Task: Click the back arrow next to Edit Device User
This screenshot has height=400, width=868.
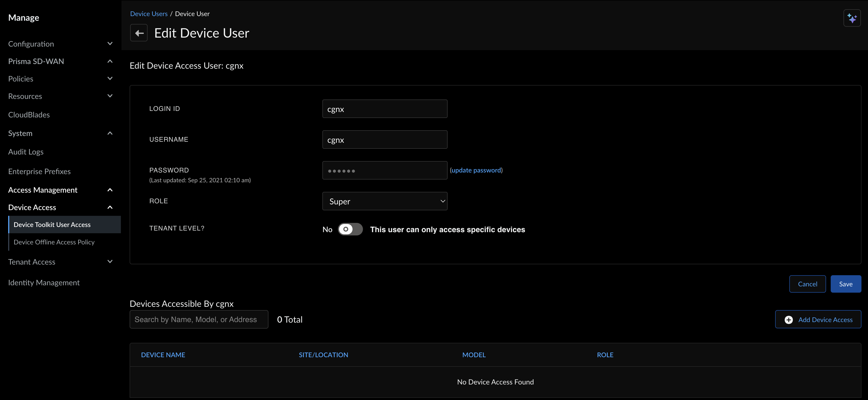Action: coord(139,32)
